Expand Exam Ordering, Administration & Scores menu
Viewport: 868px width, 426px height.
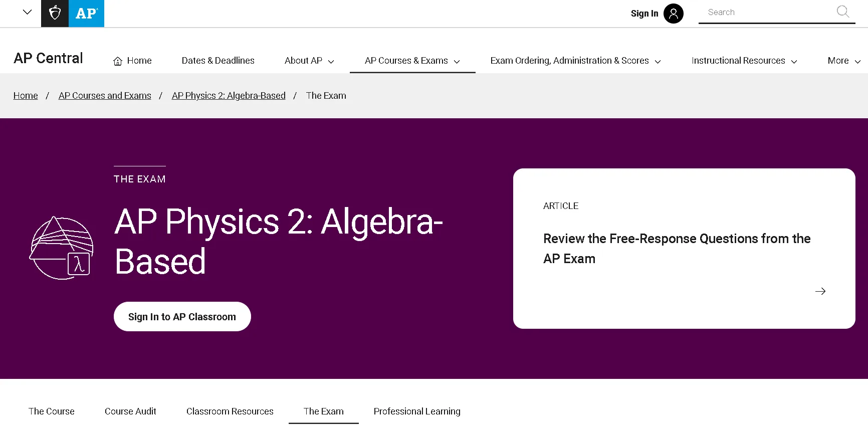point(575,61)
